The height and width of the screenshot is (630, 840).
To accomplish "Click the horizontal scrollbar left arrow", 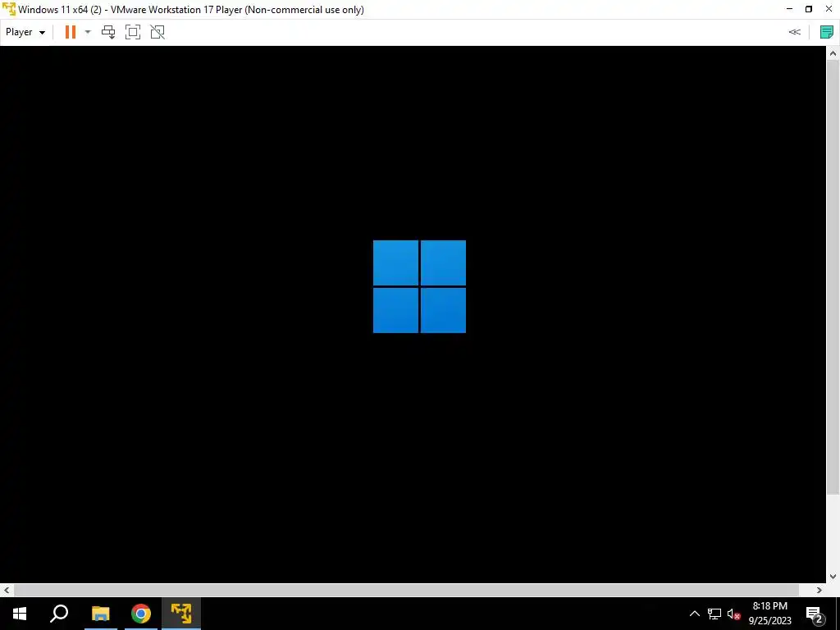I will click(7, 590).
